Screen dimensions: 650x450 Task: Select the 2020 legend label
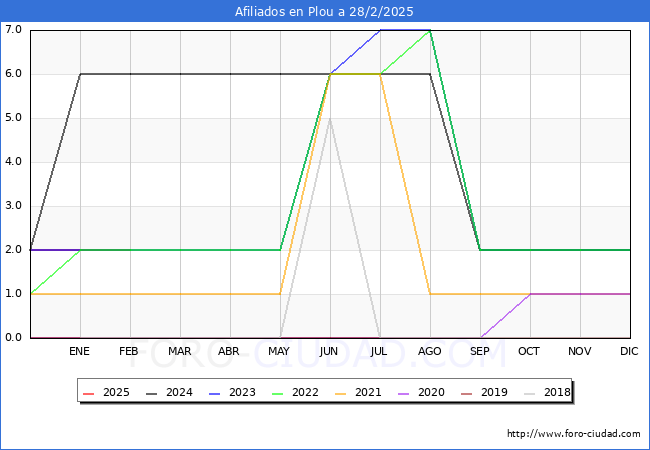tap(431, 392)
